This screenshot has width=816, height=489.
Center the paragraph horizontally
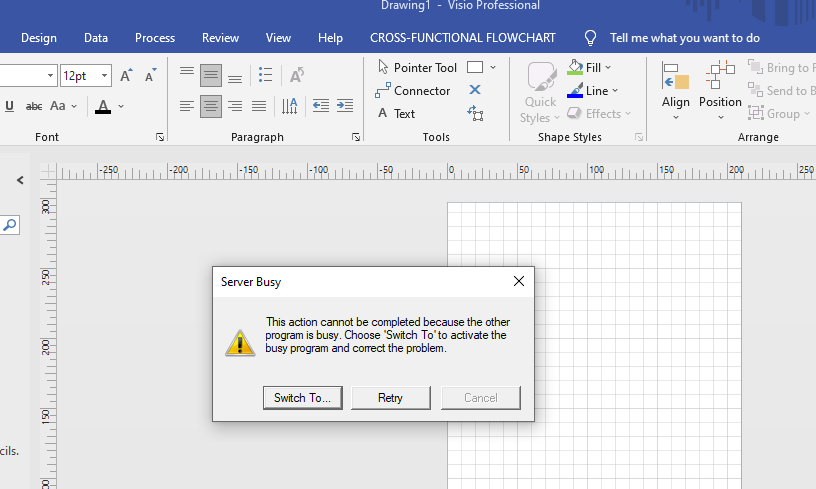click(211, 106)
